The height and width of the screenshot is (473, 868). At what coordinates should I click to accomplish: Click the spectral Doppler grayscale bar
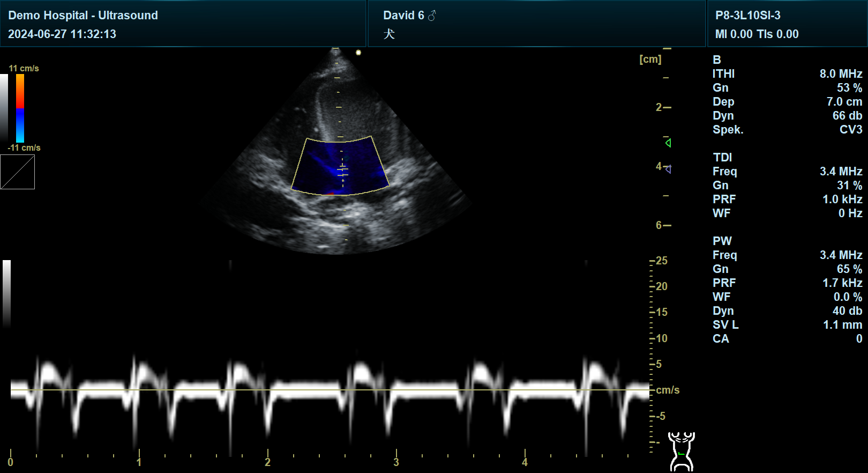click(6, 292)
